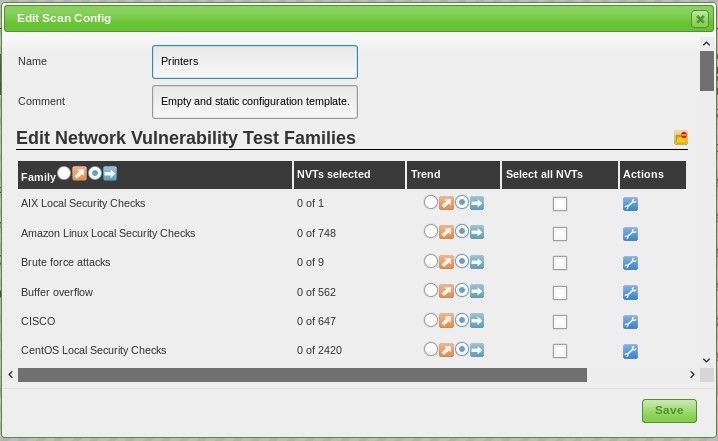Image resolution: width=718 pixels, height=441 pixels.
Task: Click the blue static arrow in the CISCO row
Action: click(477, 321)
